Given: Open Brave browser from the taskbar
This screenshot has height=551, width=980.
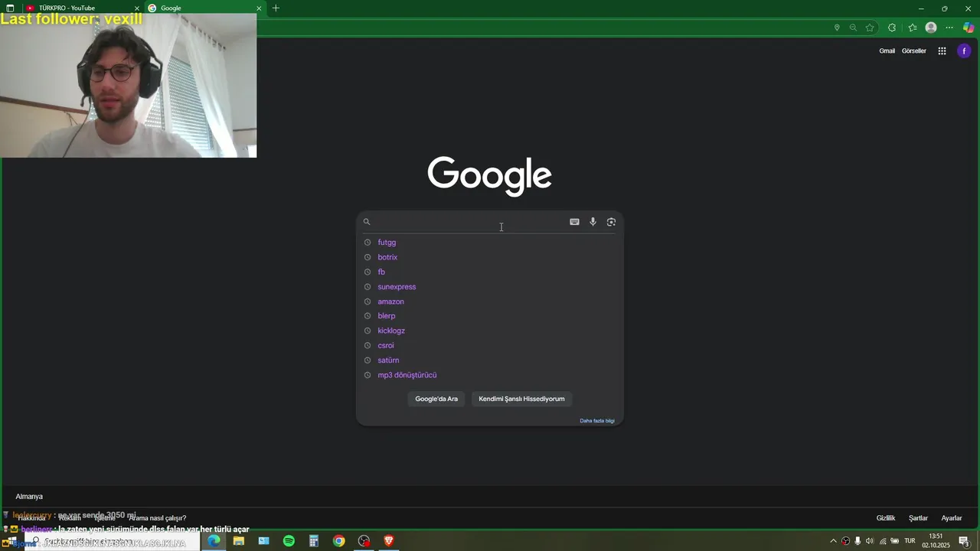Looking at the screenshot, I should (x=389, y=541).
